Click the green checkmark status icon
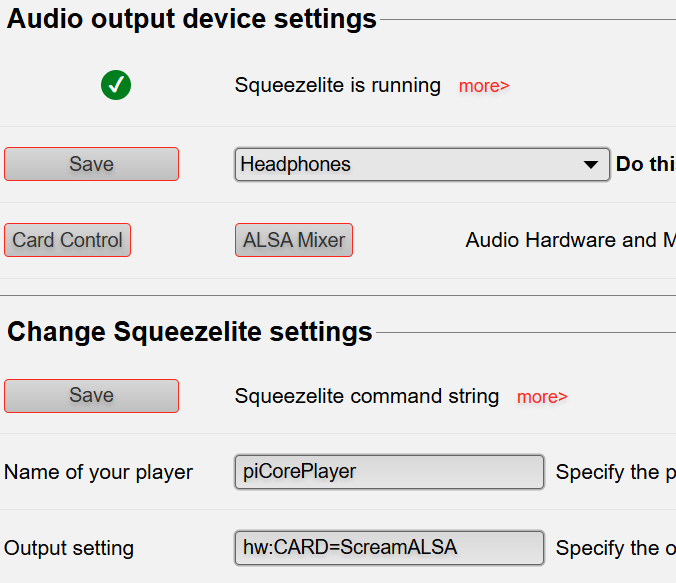Viewport: 676px width, 583px height. tap(116, 86)
